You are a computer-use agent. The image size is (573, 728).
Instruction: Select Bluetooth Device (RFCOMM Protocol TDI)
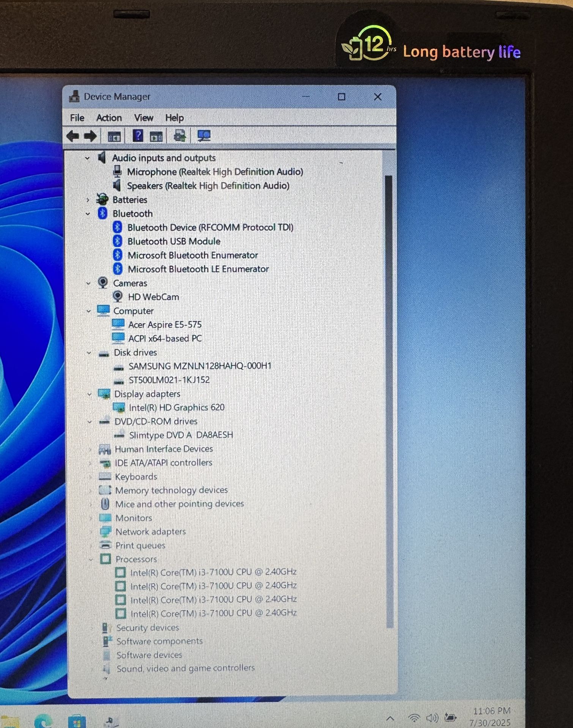click(x=210, y=227)
